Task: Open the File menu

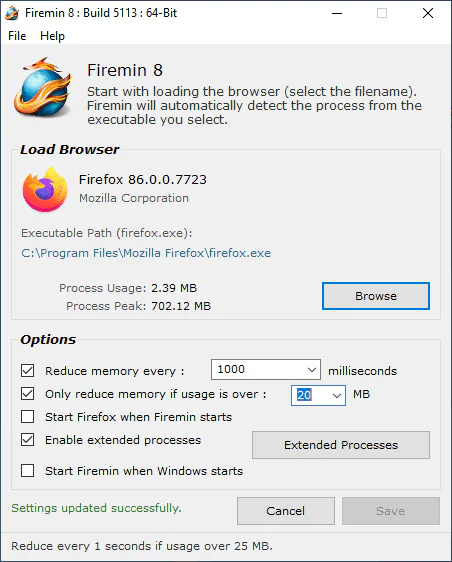Action: point(17,36)
